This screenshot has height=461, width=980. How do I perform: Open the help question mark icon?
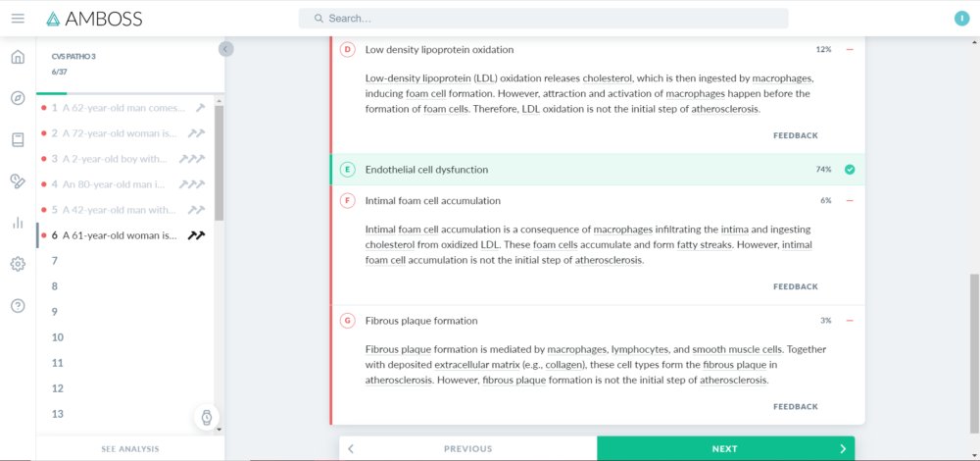(18, 306)
